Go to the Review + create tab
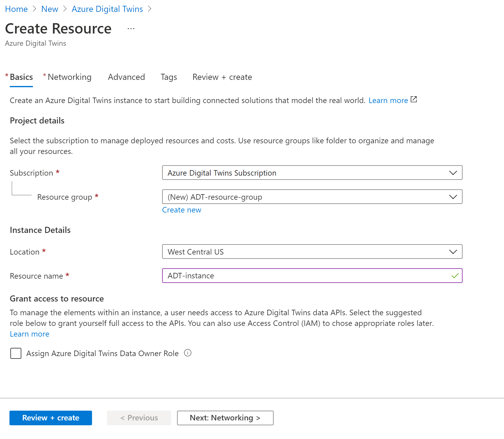The image size is (504, 439). 222,77
